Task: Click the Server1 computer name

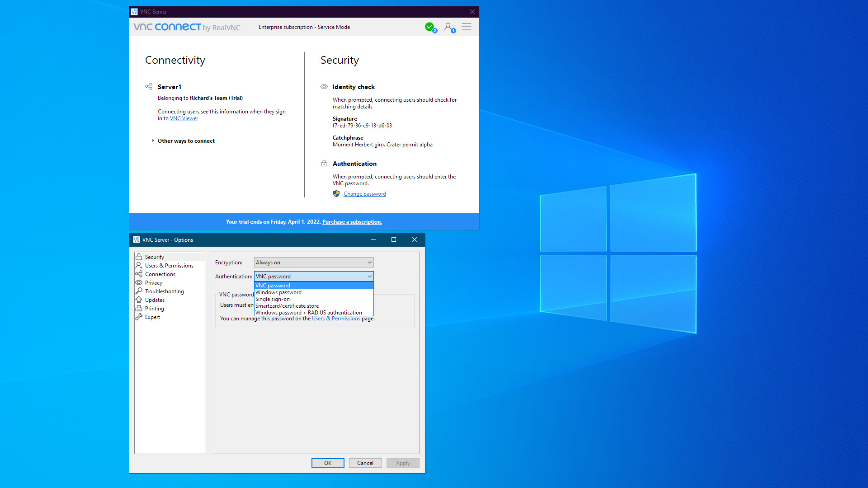Action: [170, 87]
